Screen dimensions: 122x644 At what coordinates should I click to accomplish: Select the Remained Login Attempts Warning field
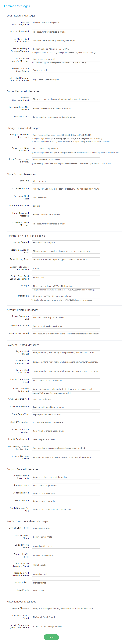coord(66,49)
